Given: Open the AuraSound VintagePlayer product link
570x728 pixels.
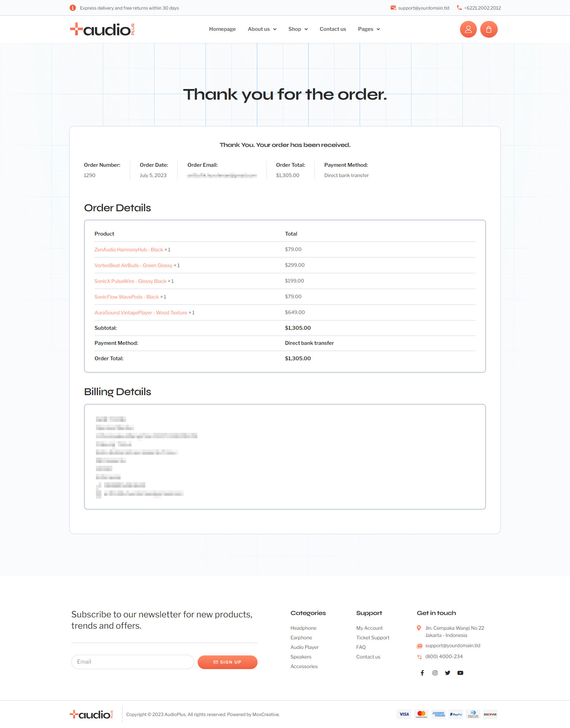Looking at the screenshot, I should [141, 312].
